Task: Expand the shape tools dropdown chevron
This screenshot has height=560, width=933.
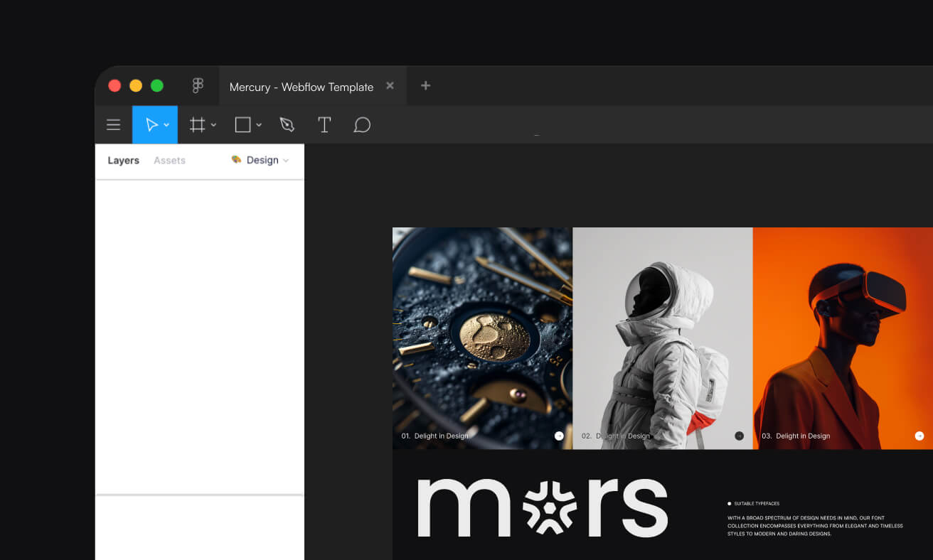Action: pos(259,125)
